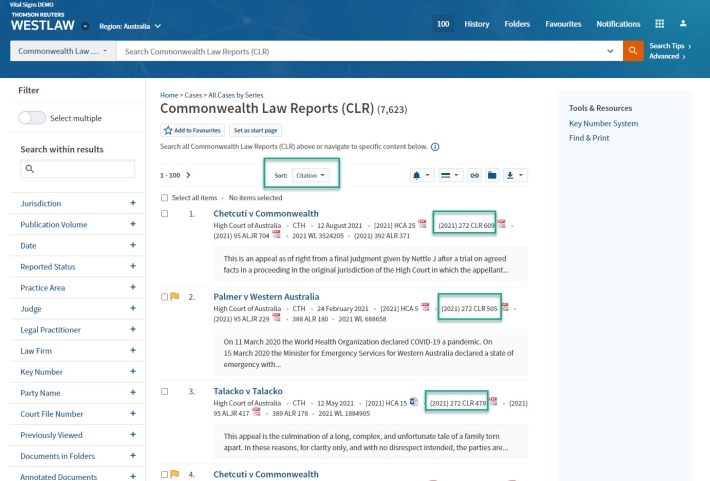The height and width of the screenshot is (481, 710).
Task: Open the alert bell icon menu
Action: 421,175
